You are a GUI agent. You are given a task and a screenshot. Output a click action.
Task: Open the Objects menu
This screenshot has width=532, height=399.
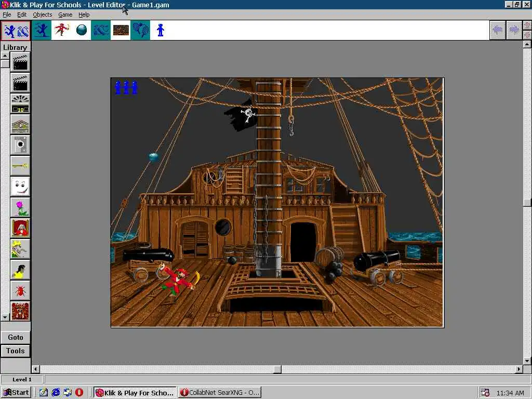click(x=43, y=15)
